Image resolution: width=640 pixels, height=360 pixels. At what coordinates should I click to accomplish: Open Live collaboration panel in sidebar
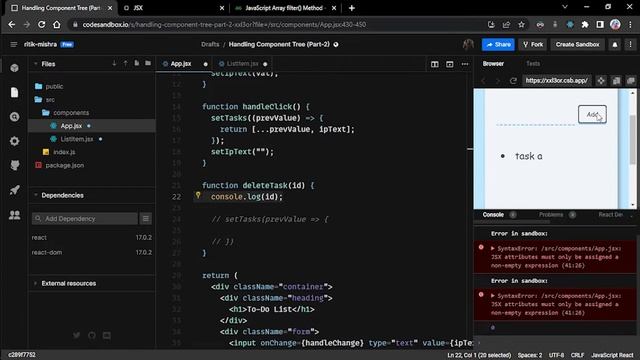pyautogui.click(x=14, y=214)
